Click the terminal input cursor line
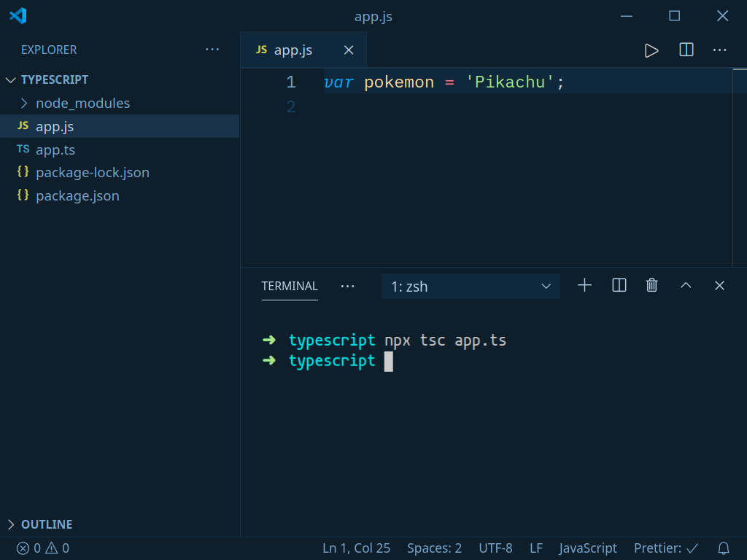This screenshot has width=747, height=560. point(388,361)
